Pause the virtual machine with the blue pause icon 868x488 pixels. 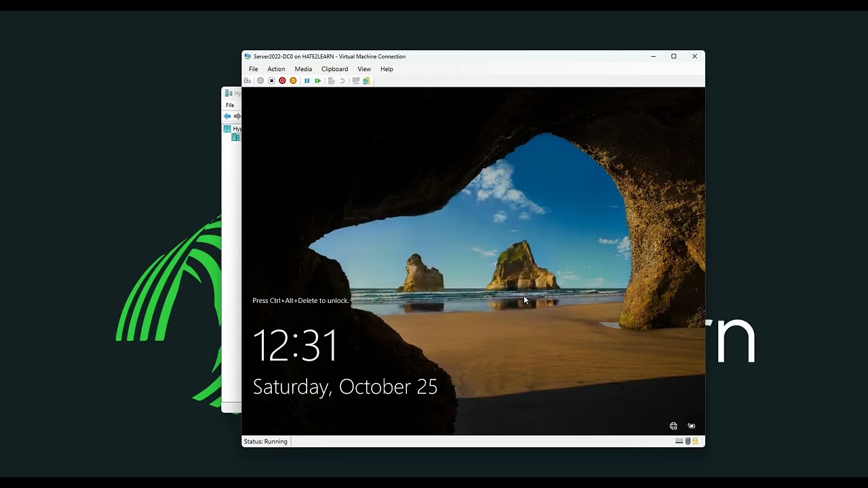tap(307, 81)
